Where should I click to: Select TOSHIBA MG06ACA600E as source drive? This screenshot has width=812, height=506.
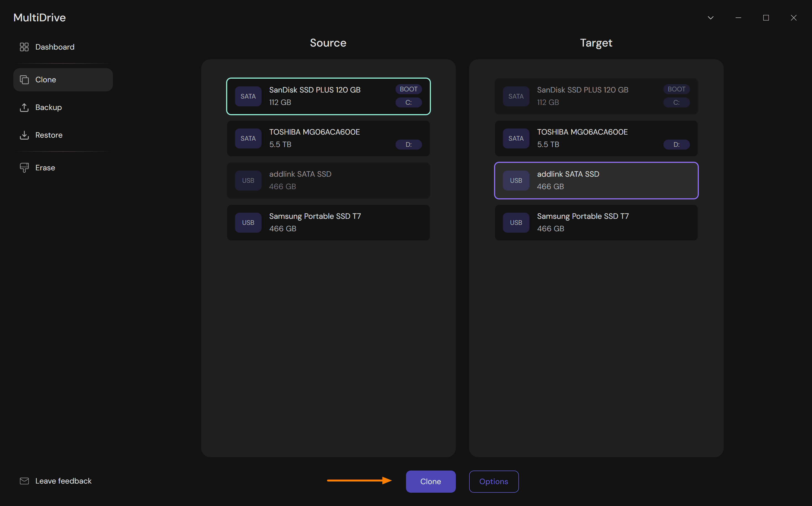pos(328,138)
